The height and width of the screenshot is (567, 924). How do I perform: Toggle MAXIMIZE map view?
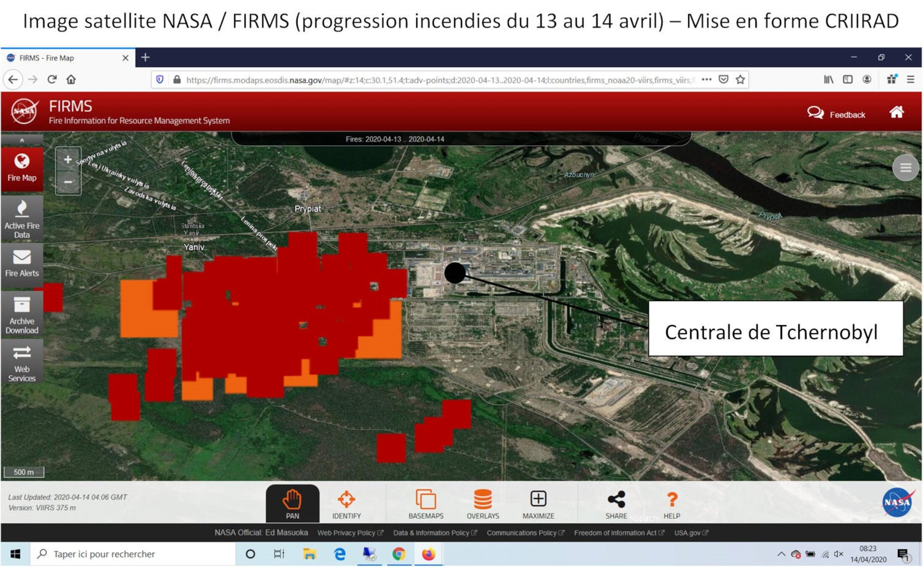[538, 504]
